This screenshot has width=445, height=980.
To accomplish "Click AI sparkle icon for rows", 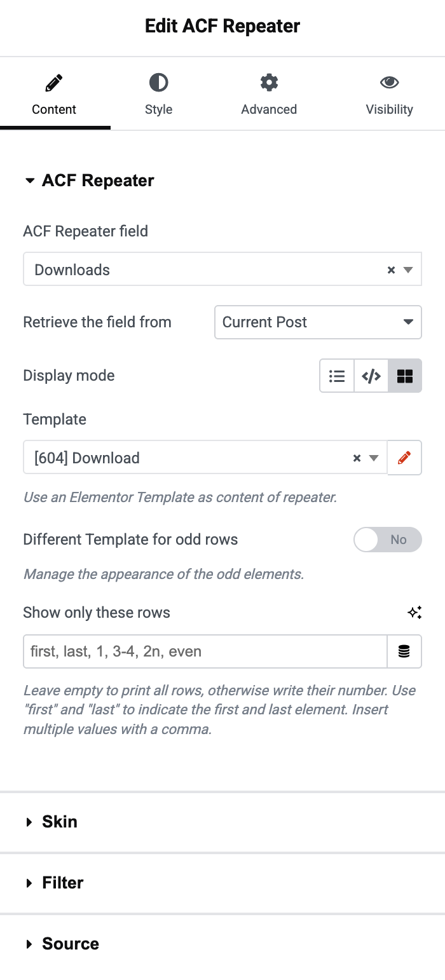I will 414,613.
